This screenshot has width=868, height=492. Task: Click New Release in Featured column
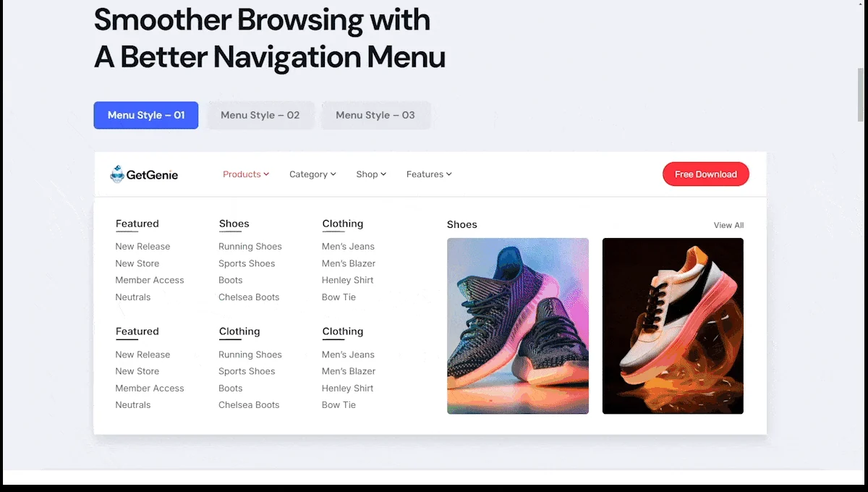click(x=142, y=246)
